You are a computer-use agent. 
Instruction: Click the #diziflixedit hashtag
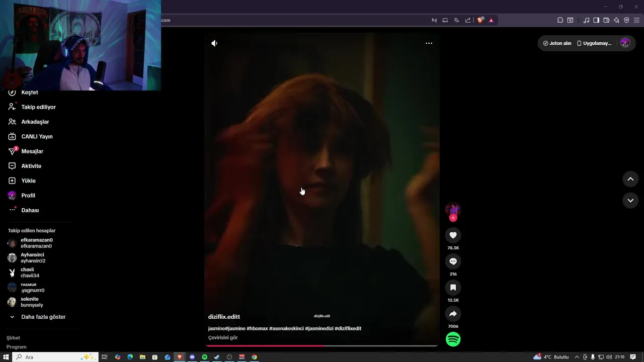point(348,328)
